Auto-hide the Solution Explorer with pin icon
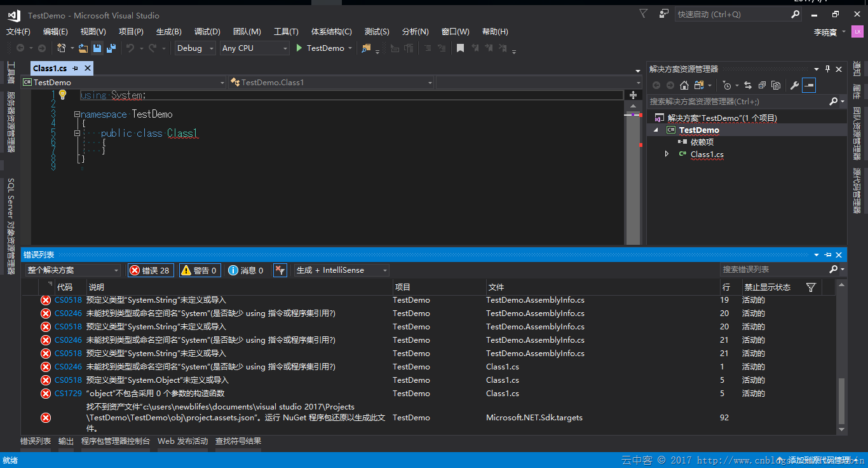The height and width of the screenshot is (468, 868). 827,69
